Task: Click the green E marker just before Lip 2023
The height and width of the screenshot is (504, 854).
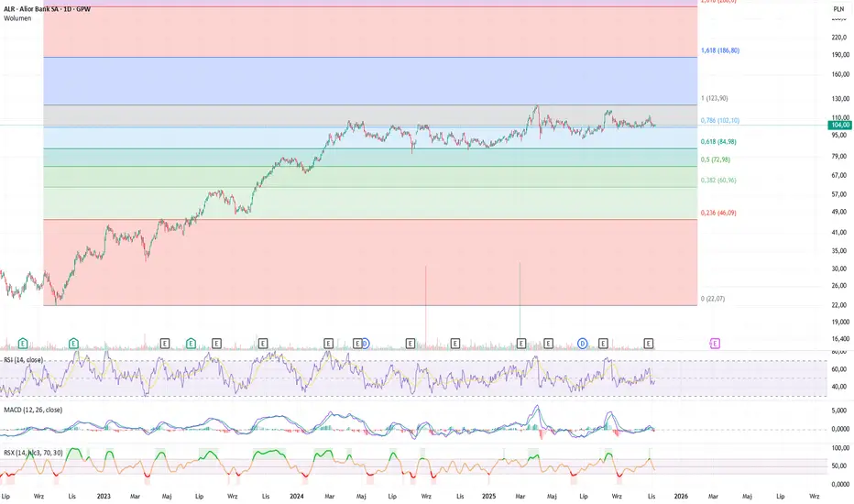Action: click(x=191, y=344)
